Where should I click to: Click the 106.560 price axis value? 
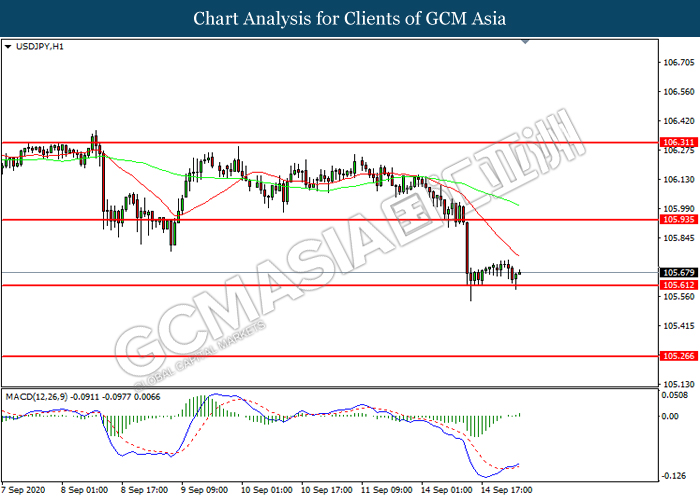click(679, 92)
